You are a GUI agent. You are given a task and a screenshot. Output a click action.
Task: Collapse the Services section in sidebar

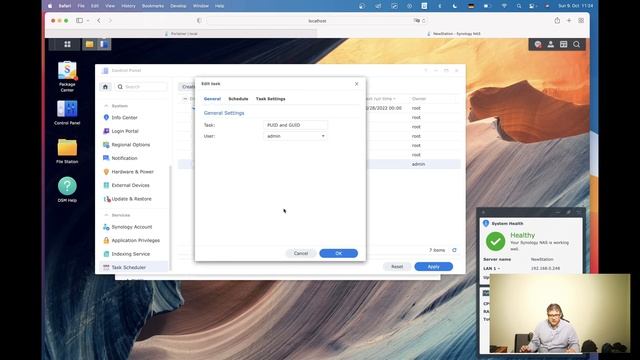pyautogui.click(x=106, y=215)
